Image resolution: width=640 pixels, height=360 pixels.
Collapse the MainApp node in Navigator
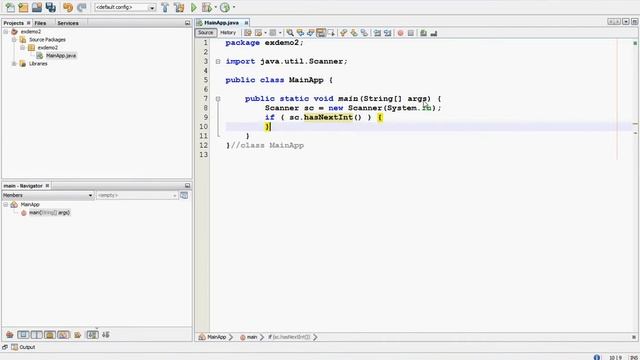pos(6,204)
